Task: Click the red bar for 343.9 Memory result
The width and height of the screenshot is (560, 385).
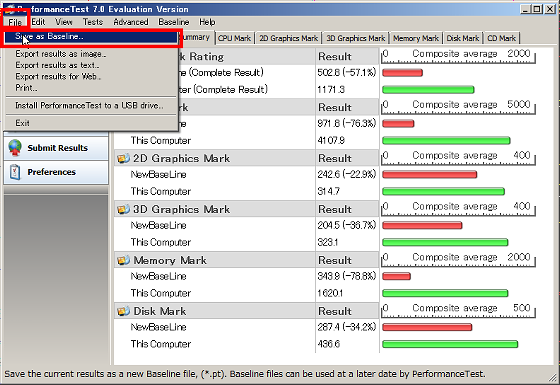Action: tap(396, 276)
